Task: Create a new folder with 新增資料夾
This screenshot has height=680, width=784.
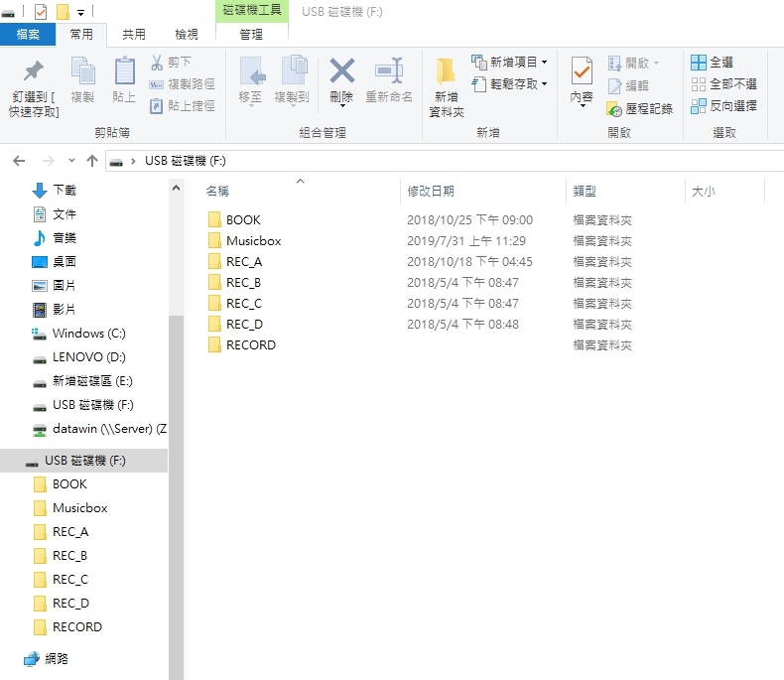Action: (446, 87)
